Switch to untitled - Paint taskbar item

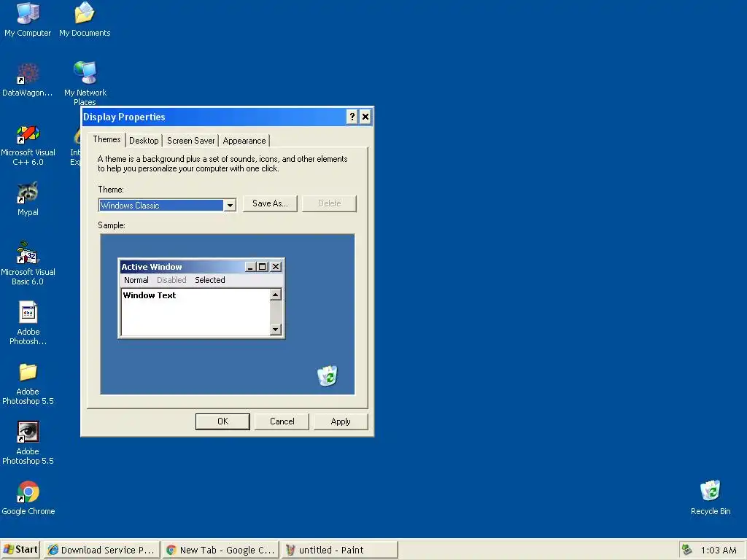[x=339, y=550]
